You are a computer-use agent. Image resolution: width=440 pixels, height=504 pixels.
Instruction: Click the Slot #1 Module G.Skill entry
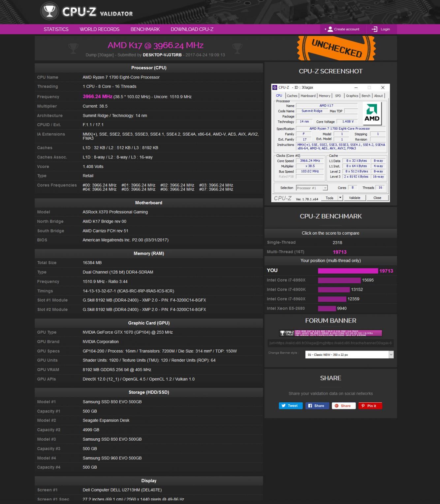point(144,300)
